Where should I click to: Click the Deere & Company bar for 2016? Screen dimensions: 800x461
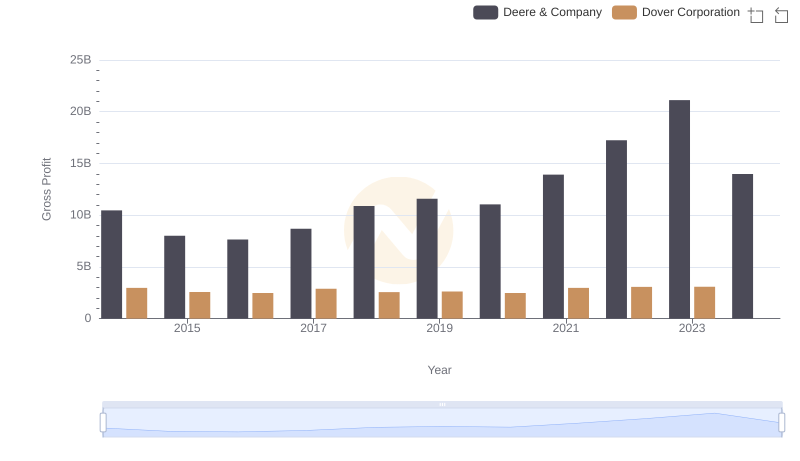click(238, 279)
